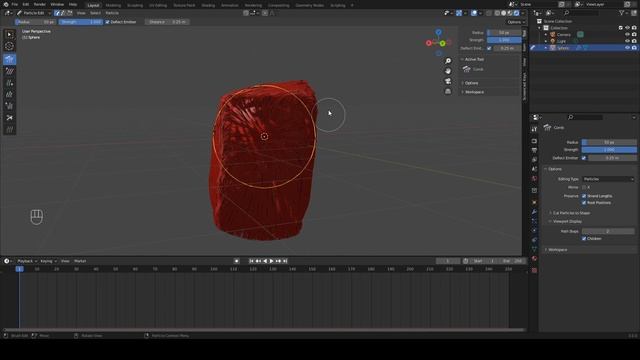Open the Keying menu in timeline
Viewport: 640px width, 360px height.
point(48,261)
